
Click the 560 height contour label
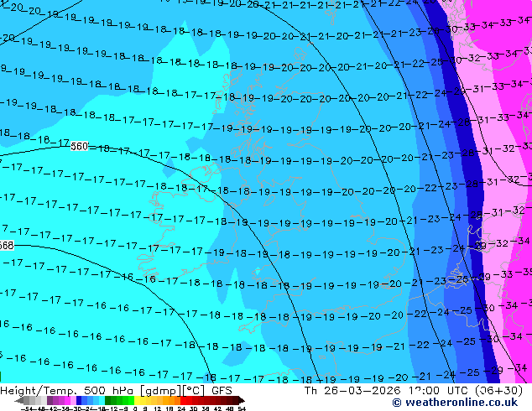[x=80, y=147]
